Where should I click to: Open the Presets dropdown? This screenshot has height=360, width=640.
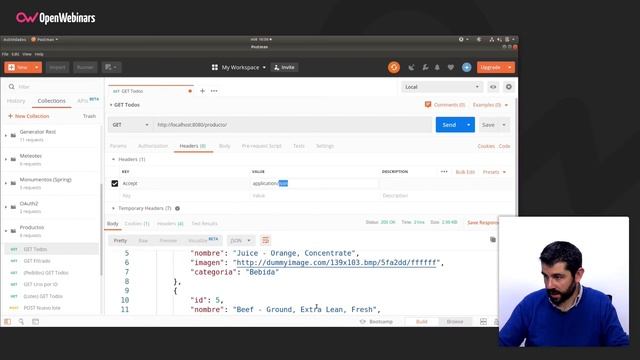494,172
